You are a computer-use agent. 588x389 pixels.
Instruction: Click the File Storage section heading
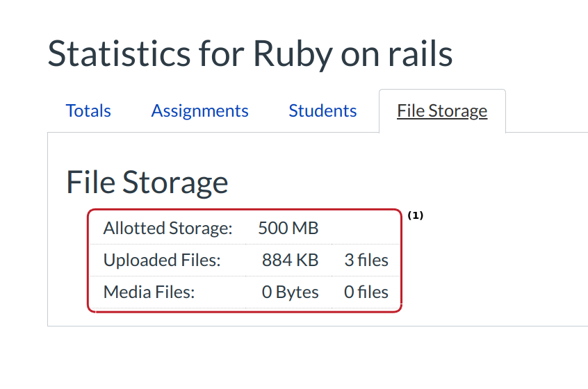[147, 182]
